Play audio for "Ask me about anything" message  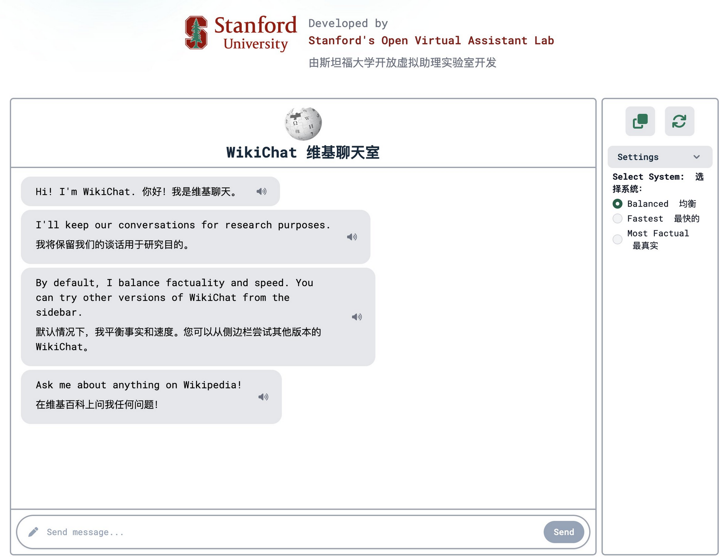[x=263, y=397]
